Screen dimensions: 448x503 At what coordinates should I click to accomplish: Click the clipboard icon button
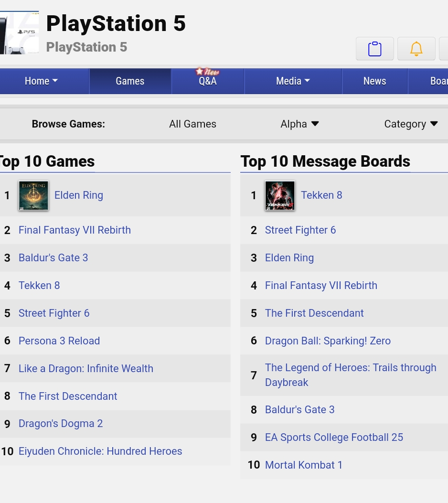coord(374,49)
